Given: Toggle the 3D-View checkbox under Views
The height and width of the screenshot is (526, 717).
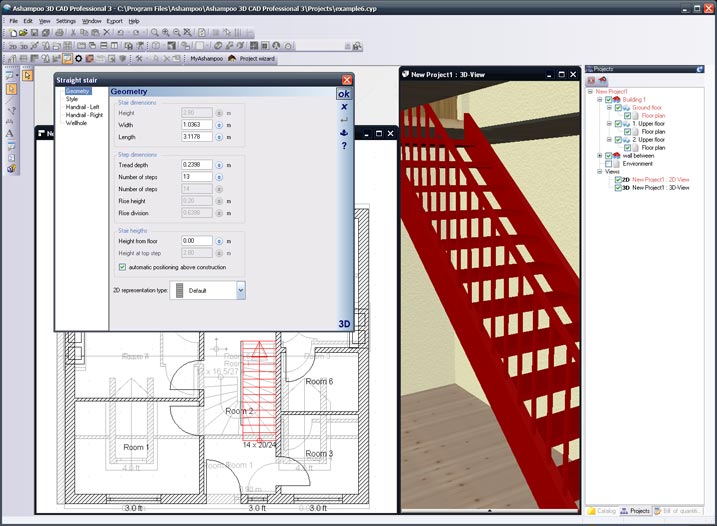Looking at the screenshot, I should [x=618, y=188].
